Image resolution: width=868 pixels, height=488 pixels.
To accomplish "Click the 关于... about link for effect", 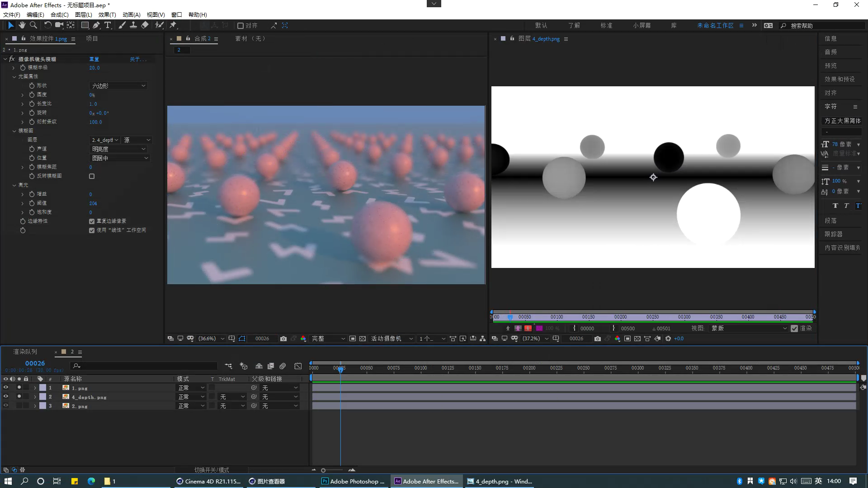I will pyautogui.click(x=138, y=59).
